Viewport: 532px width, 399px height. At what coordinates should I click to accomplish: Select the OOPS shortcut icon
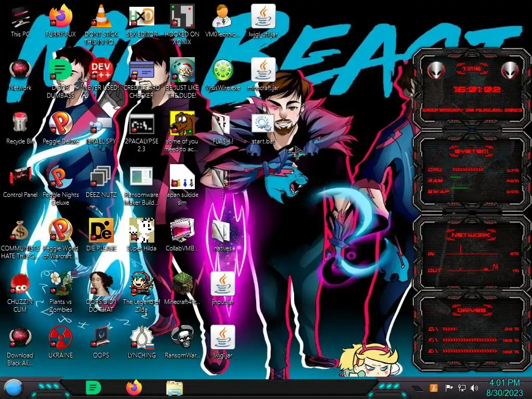pos(101,338)
